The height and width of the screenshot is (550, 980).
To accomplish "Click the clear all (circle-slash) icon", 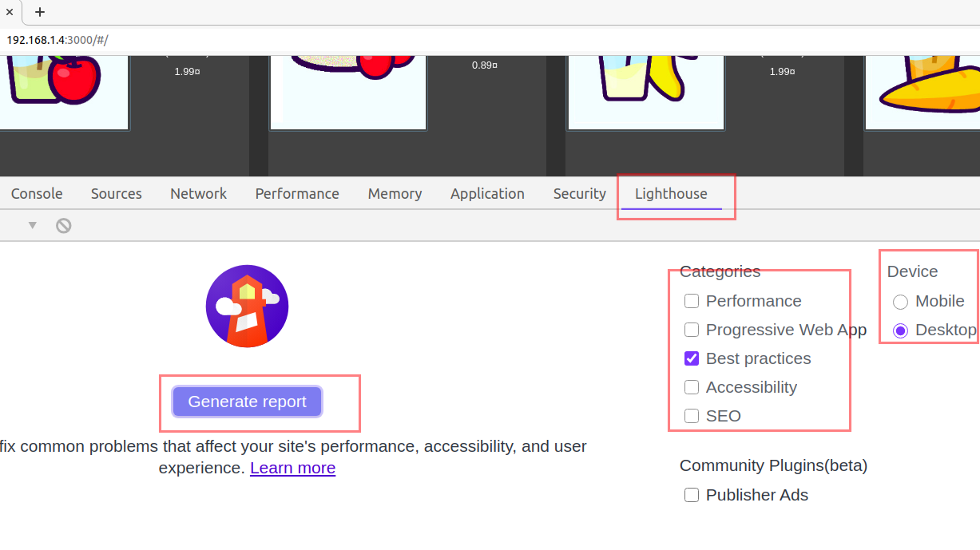I will (x=64, y=225).
